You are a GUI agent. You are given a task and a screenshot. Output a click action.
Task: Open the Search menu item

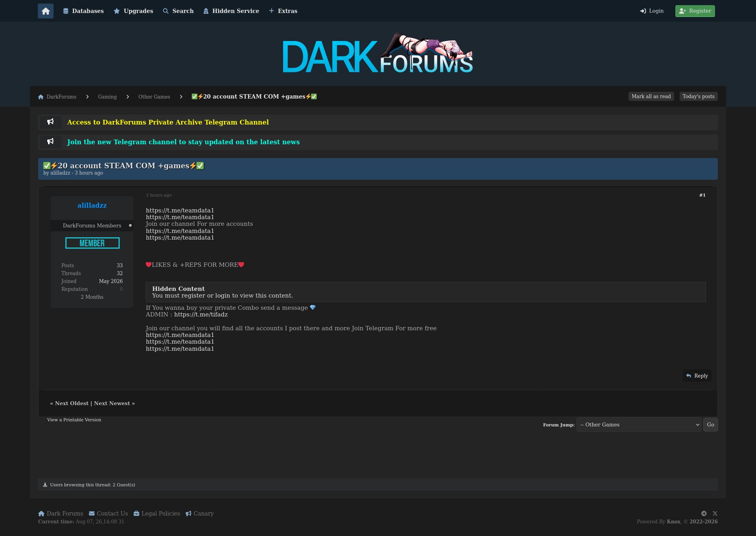[178, 11]
